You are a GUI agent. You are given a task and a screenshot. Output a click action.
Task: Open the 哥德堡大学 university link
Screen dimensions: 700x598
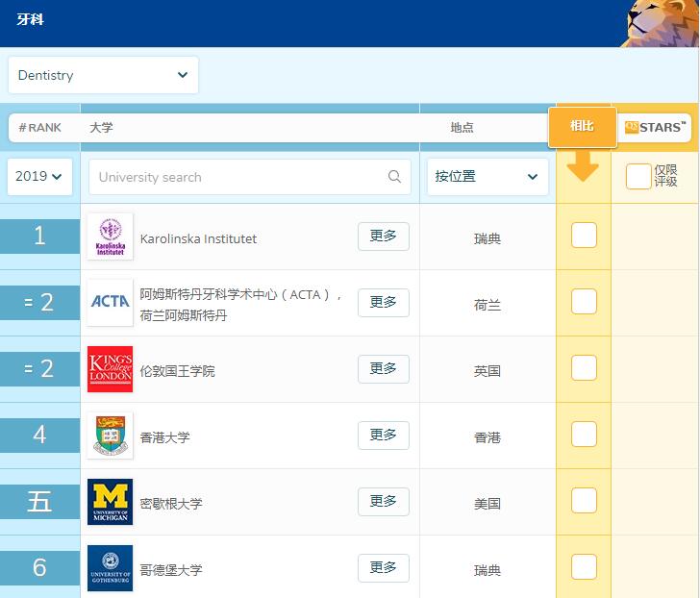coord(171,569)
